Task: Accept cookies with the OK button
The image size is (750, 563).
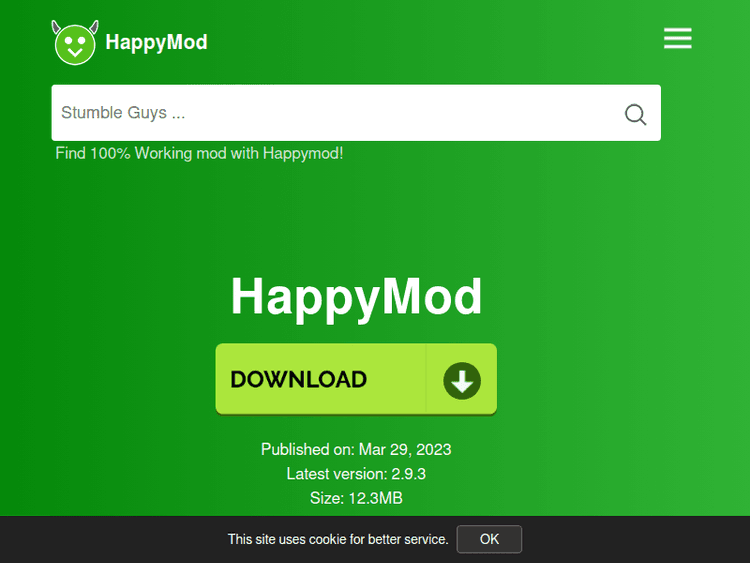Action: [489, 539]
